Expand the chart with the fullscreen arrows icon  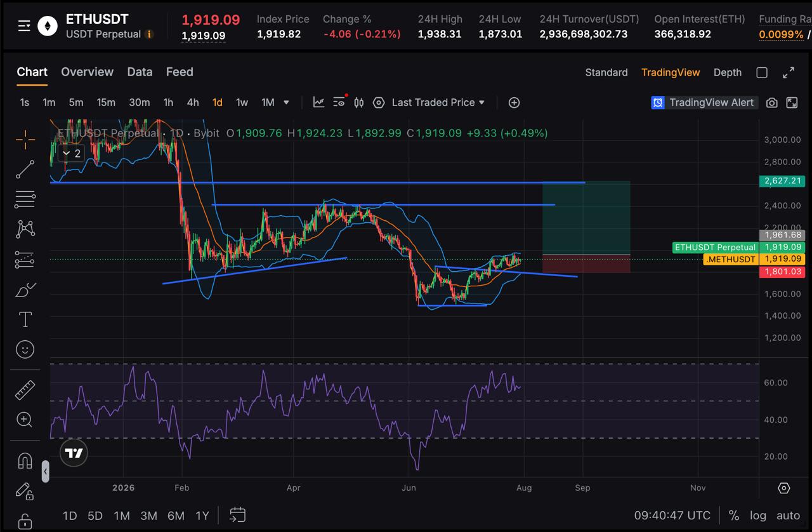[x=789, y=72]
